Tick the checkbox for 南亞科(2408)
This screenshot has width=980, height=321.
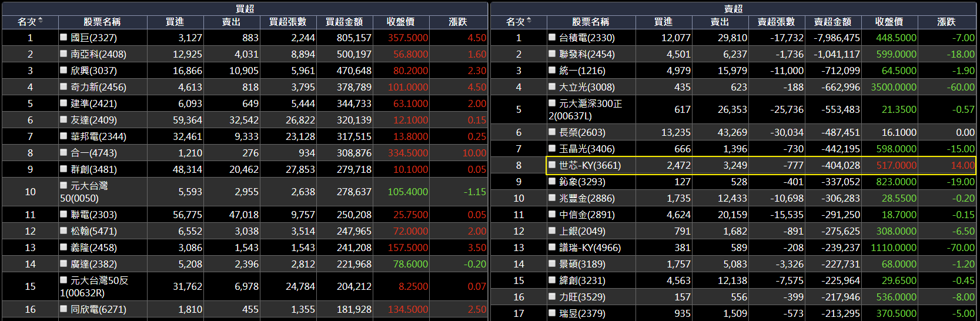click(x=63, y=53)
